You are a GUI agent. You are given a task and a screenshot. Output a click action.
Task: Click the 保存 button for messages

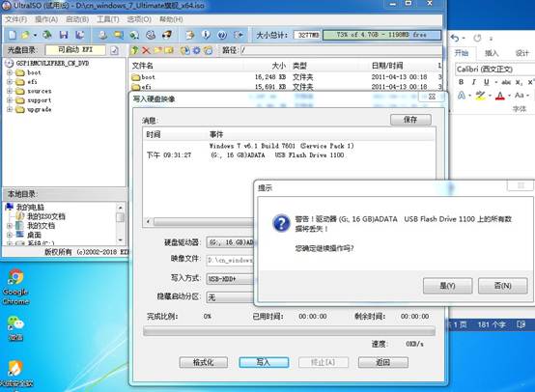click(x=410, y=120)
